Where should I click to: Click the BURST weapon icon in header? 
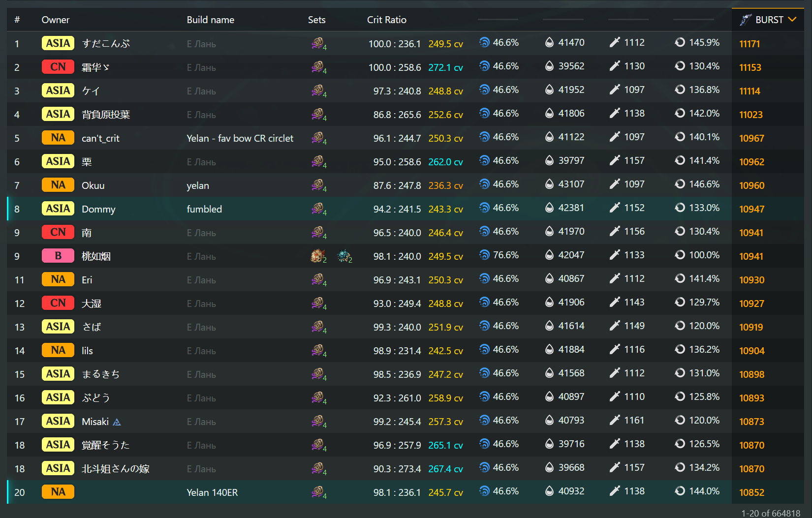(x=746, y=20)
